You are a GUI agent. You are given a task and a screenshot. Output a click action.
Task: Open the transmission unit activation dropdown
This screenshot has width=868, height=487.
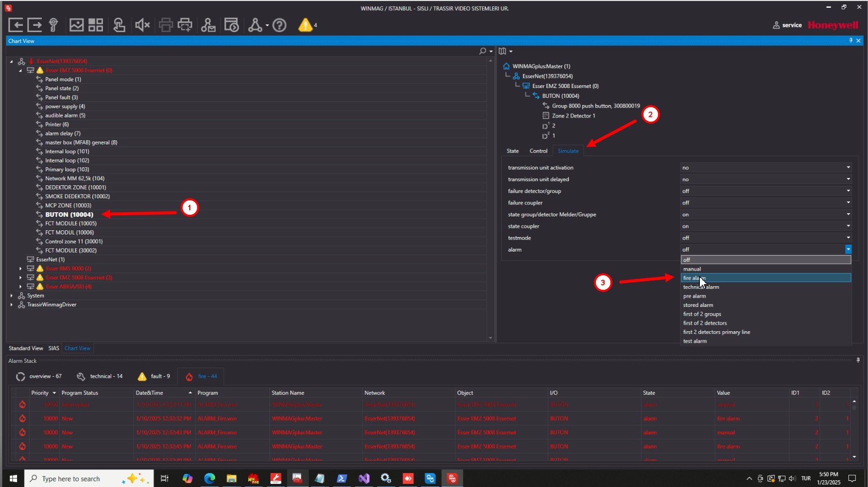(766, 168)
